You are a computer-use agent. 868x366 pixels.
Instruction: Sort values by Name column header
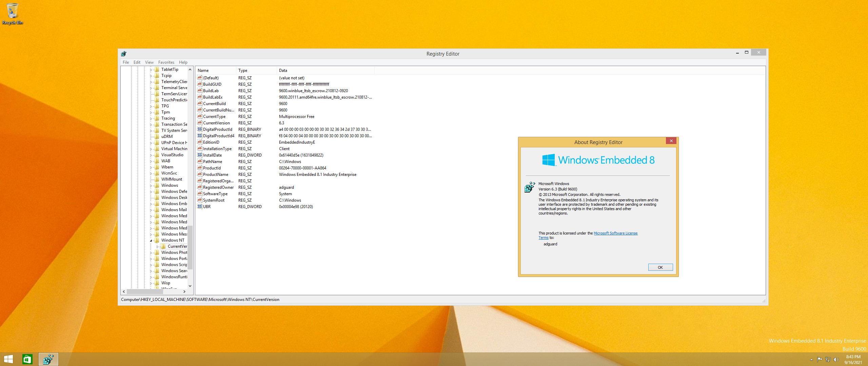coord(216,70)
